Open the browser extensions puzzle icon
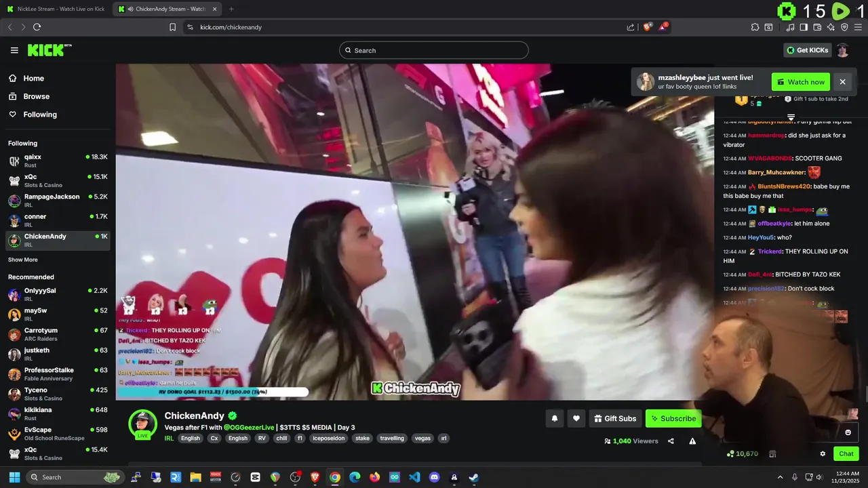Screen dimensions: 868x488 (755, 27)
